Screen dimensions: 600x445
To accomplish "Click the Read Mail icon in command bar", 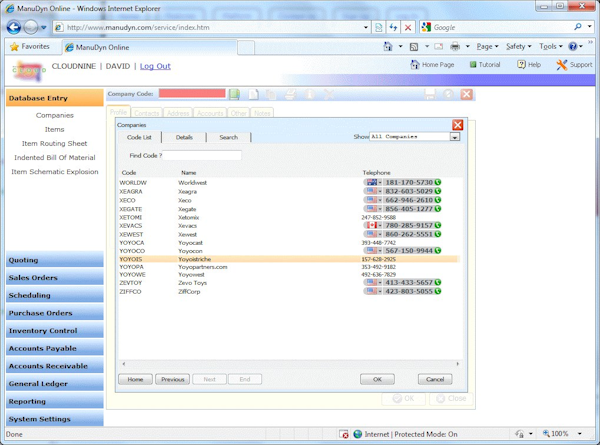I will click(439, 47).
